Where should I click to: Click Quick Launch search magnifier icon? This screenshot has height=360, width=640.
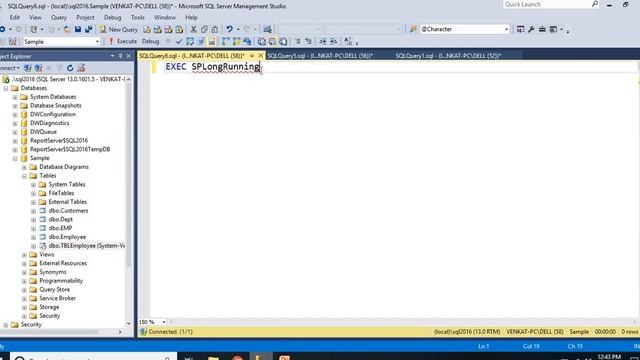pyautogui.click(x=595, y=4)
